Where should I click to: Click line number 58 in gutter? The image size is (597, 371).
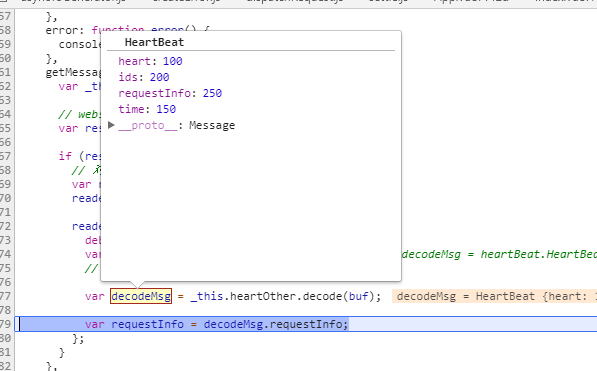coord(5,30)
